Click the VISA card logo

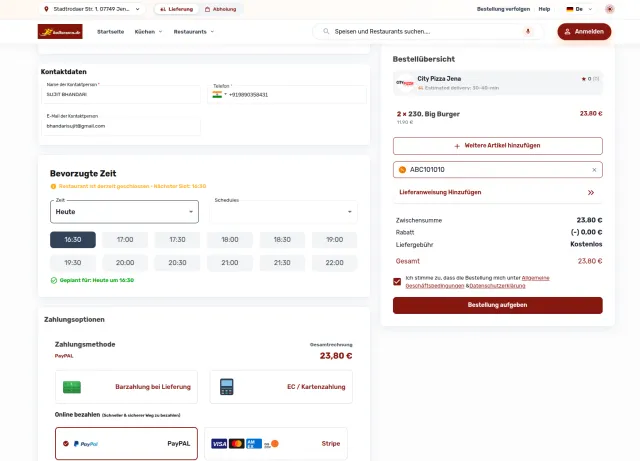click(219, 443)
